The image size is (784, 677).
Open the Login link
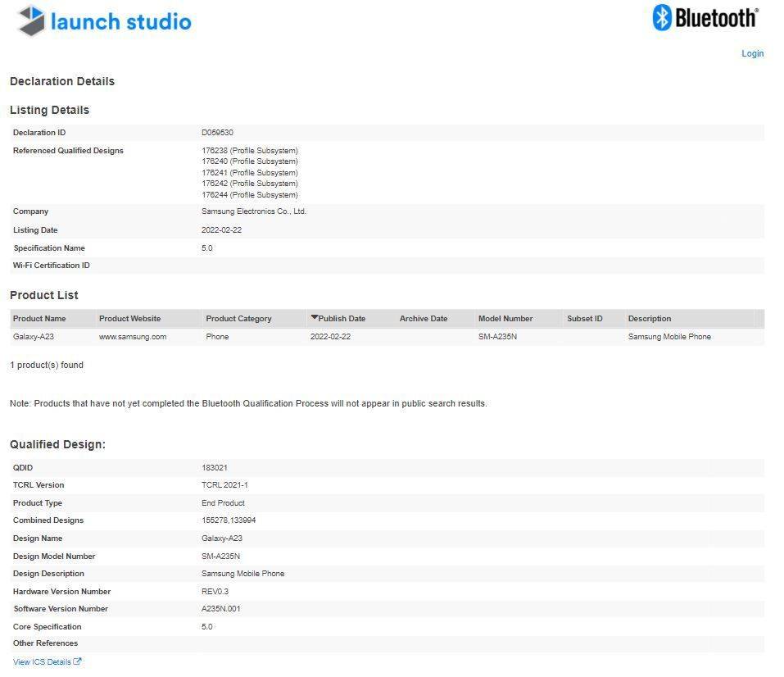752,53
